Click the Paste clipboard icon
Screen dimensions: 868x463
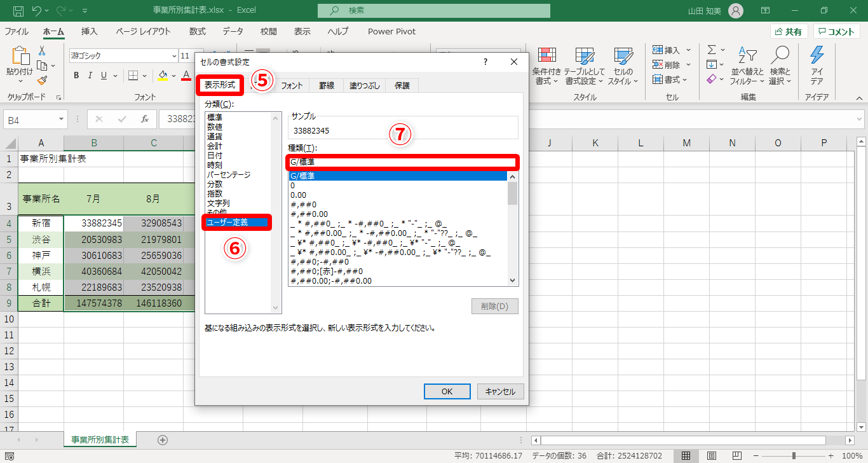tap(20, 57)
